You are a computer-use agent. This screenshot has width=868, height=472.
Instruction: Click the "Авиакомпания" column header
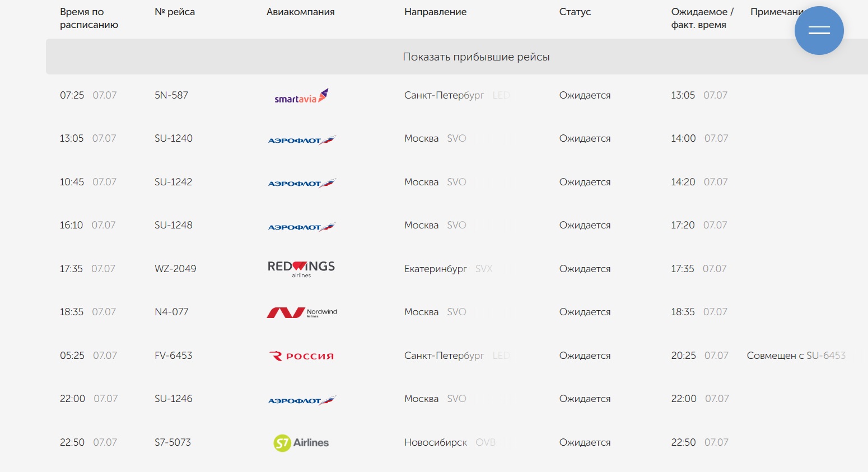click(x=301, y=12)
